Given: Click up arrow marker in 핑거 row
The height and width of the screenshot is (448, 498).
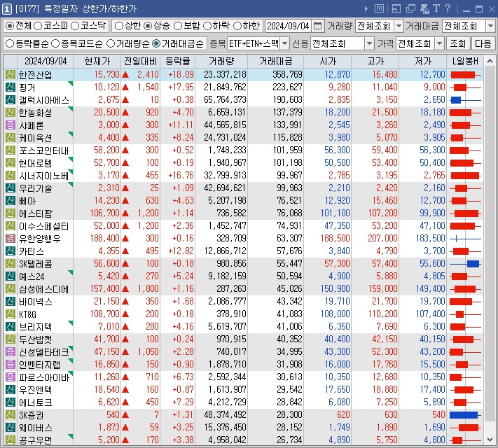Looking at the screenshot, I should [125, 87].
